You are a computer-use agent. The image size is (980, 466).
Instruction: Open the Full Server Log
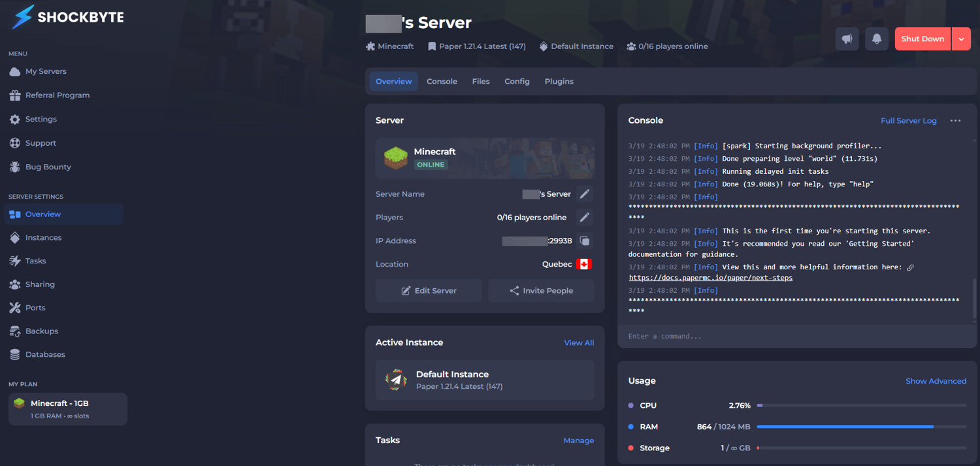(908, 121)
